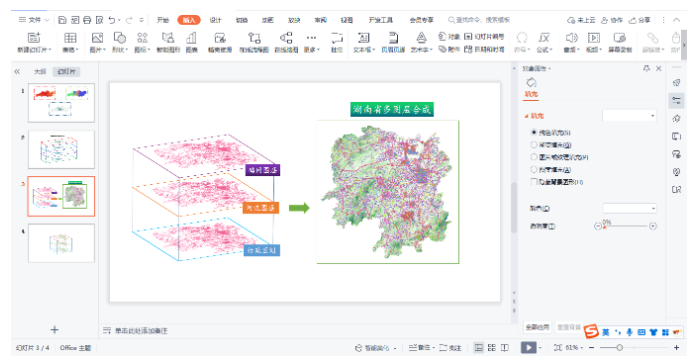The height and width of the screenshot is (364, 693).
Task: Click the Collaborate (协作) button
Action: 613,20
